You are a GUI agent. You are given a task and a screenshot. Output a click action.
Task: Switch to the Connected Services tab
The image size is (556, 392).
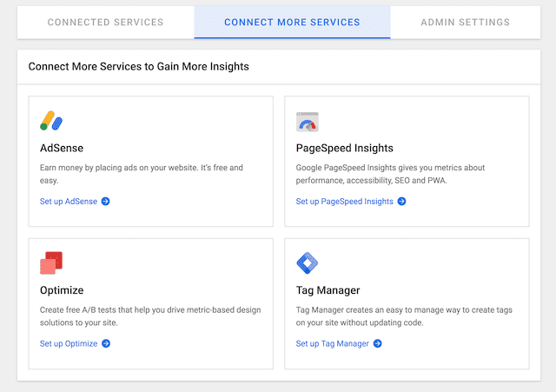106,23
